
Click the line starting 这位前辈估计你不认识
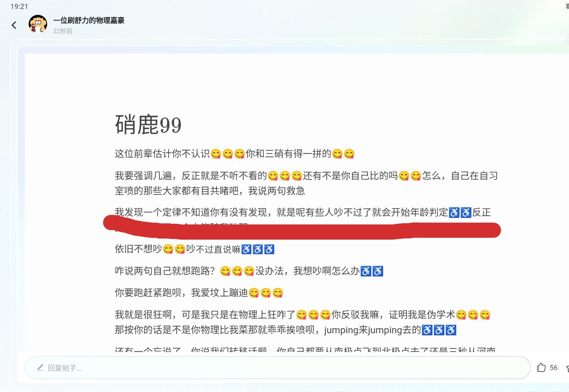(235, 154)
